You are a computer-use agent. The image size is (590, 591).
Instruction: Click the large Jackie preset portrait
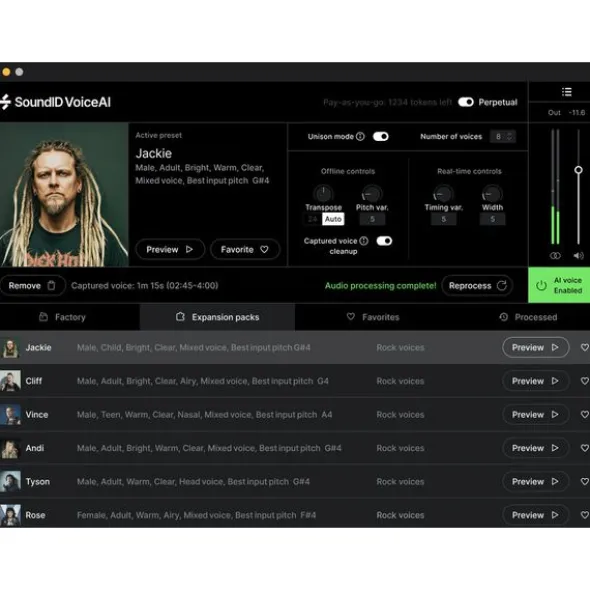pos(64,194)
